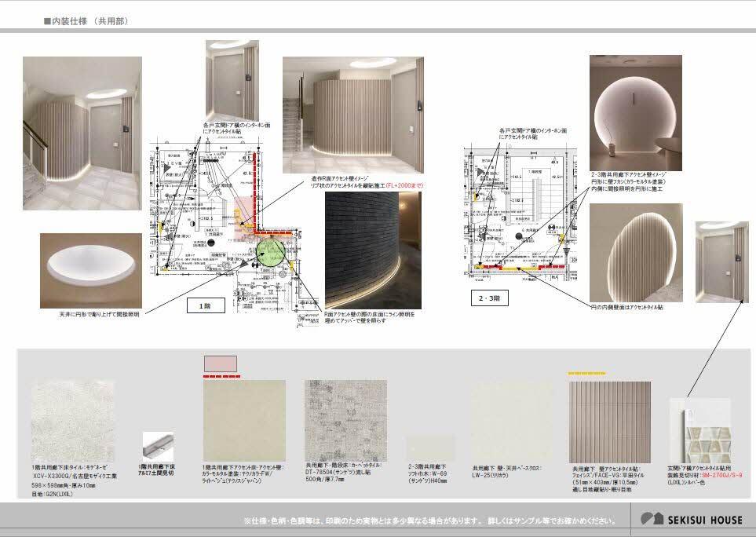
Task: Click the 内装仕様（共用部）page title
Action: [x=86, y=22]
